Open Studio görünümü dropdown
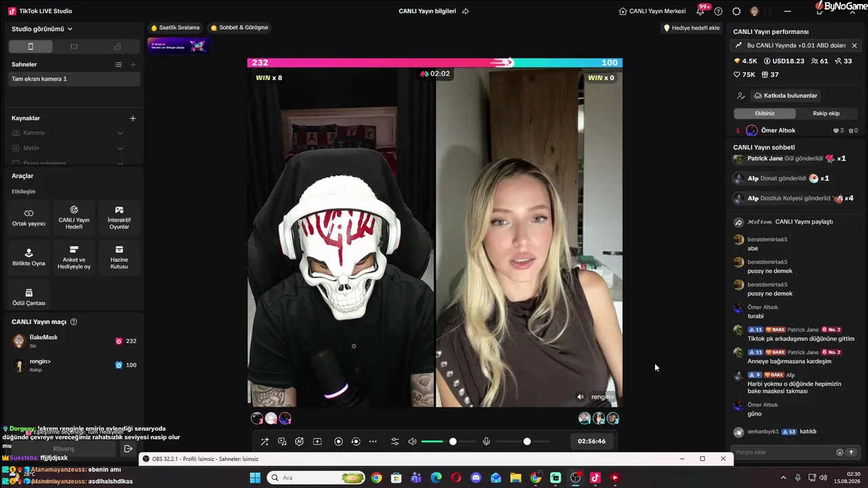This screenshot has height=488, width=868. [x=42, y=29]
